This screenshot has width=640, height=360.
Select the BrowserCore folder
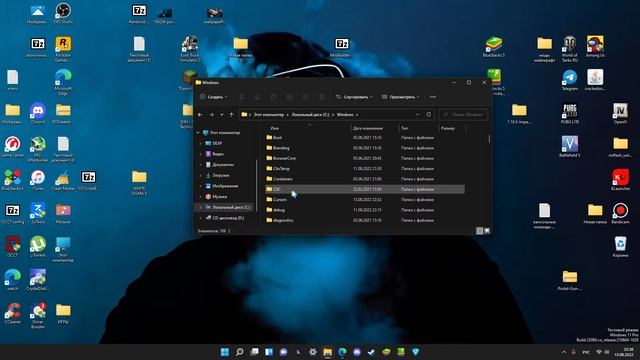364,158
